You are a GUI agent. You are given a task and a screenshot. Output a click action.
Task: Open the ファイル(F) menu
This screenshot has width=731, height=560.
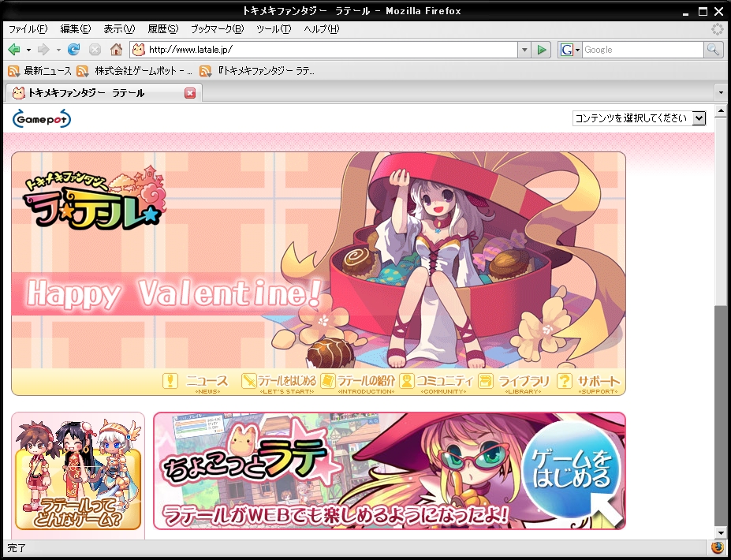coord(28,29)
